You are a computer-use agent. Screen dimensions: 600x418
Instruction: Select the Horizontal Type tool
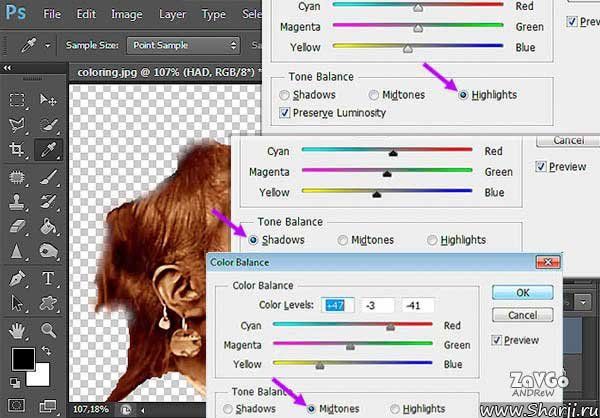click(x=47, y=278)
